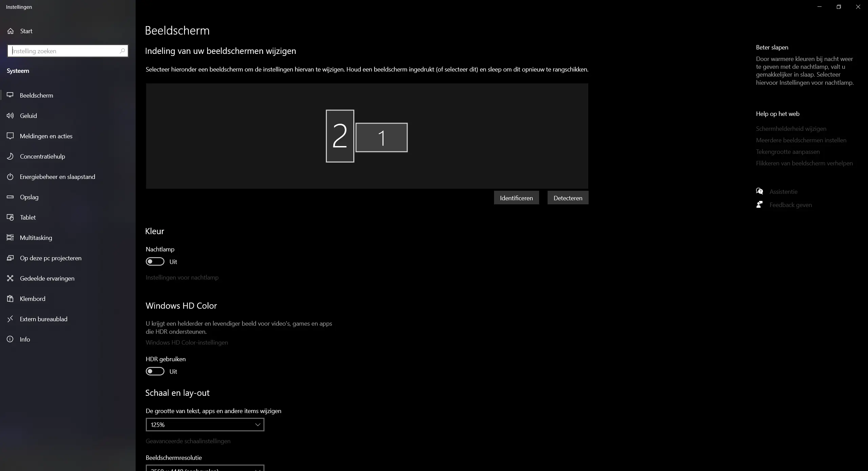Click the Assistentie chat icon
This screenshot has width=868, height=471.
tap(759, 191)
